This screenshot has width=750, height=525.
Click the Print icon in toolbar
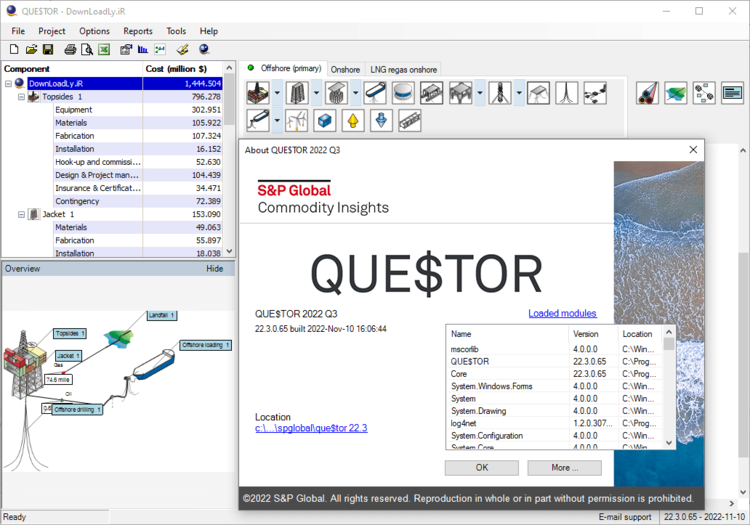70,49
